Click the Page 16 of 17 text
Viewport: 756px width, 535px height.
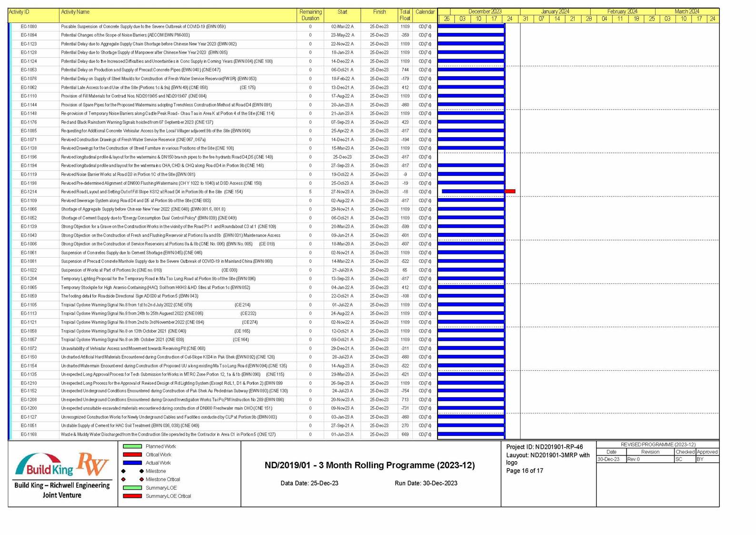(x=524, y=471)
